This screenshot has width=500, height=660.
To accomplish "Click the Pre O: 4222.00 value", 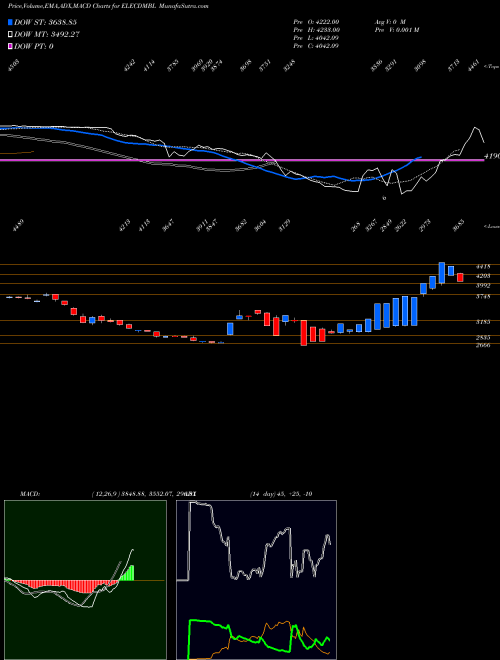I will click(x=316, y=22).
